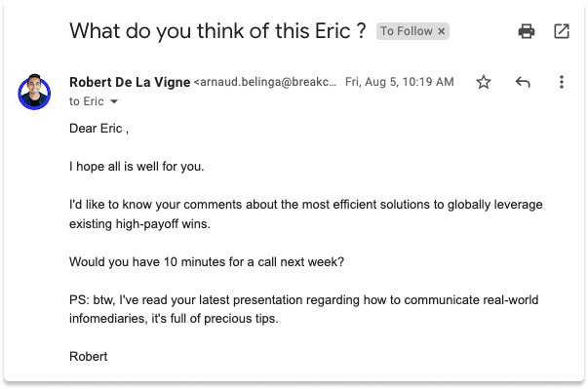
Task: Click the Robert signature at bottom
Action: point(89,357)
